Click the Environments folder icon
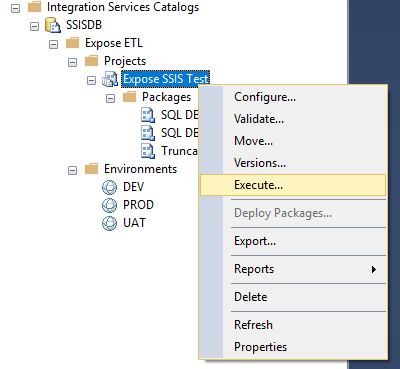Viewport: 400px width, 369px height. [x=91, y=169]
